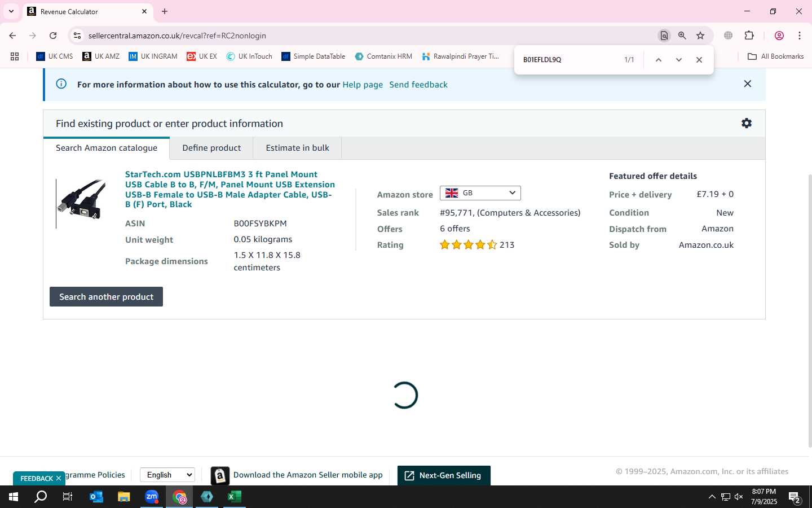Click the browser back arrow

[12, 36]
